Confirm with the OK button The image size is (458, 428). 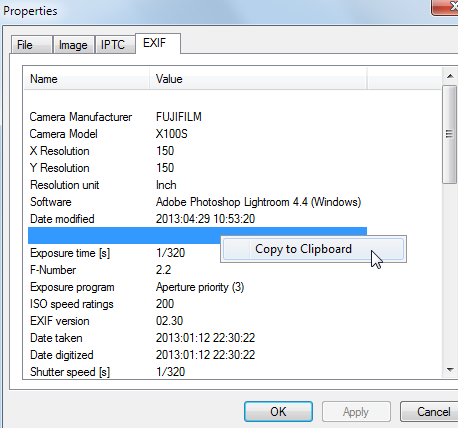tap(278, 412)
